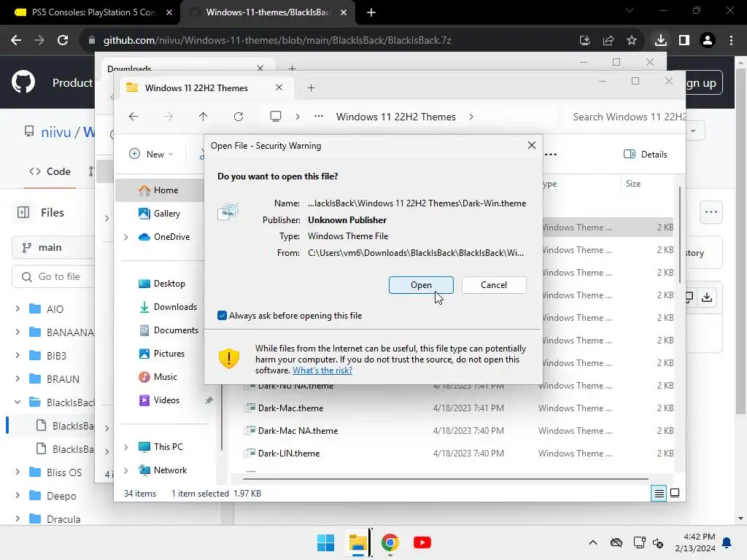Click Search Windows 11 22H2 Themes box
This screenshot has height=560, width=747.
(624, 117)
